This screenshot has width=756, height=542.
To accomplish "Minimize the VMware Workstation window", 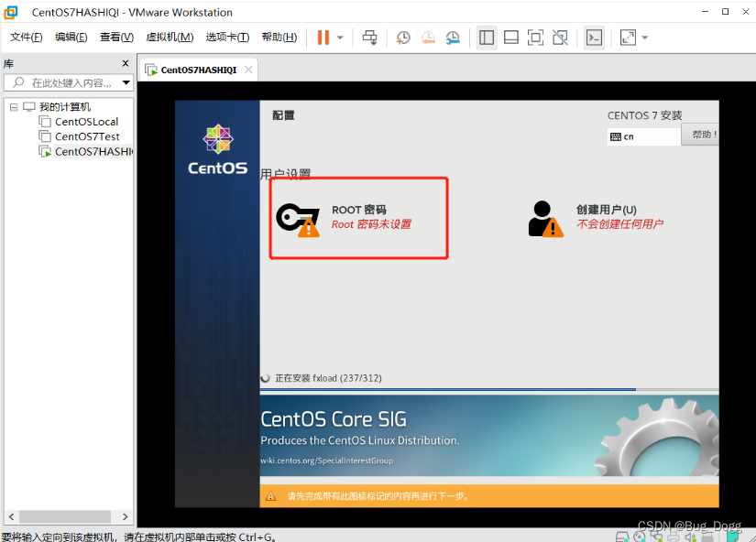I will point(705,12).
